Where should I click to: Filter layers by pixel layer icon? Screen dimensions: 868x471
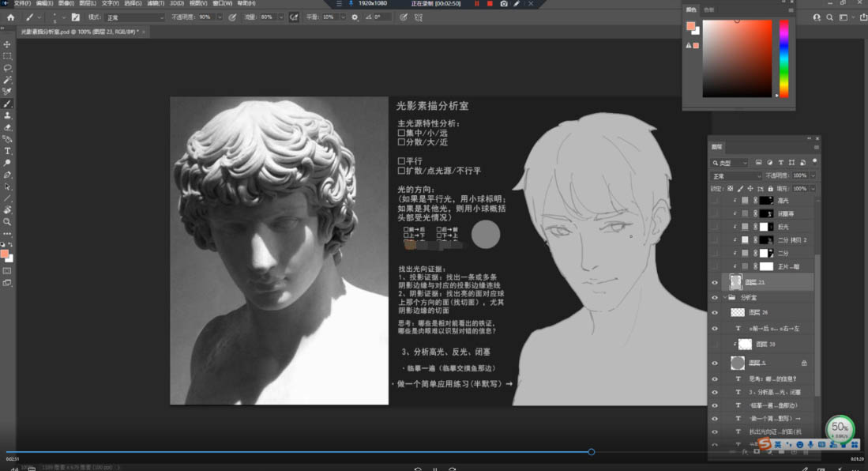758,162
